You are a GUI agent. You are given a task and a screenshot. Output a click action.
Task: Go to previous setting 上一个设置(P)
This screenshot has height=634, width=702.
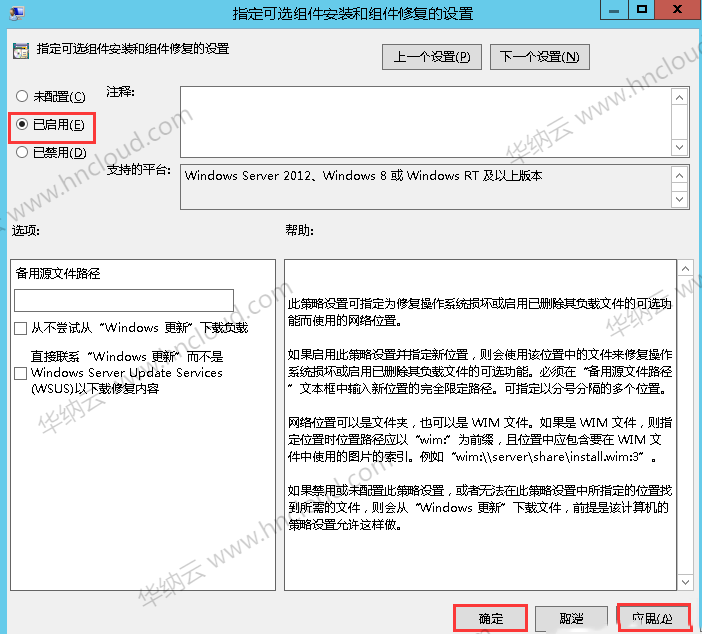point(432,57)
